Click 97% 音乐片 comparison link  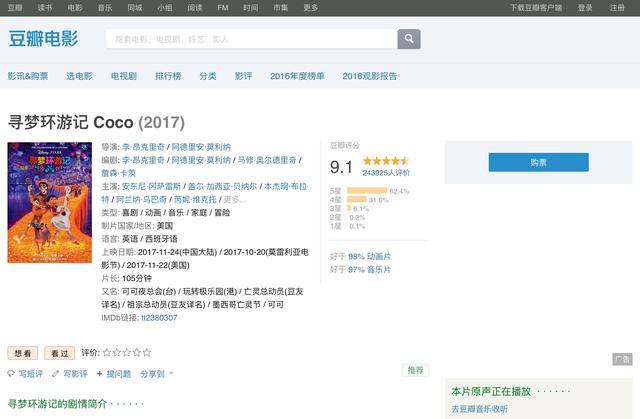point(369,270)
